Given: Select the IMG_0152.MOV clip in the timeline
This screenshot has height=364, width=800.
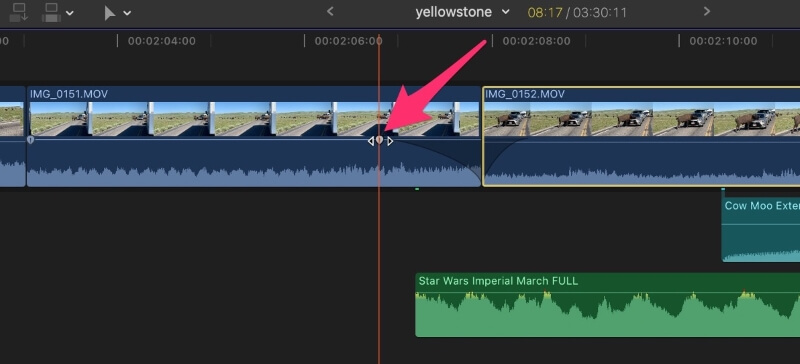Looking at the screenshot, I should [x=641, y=136].
